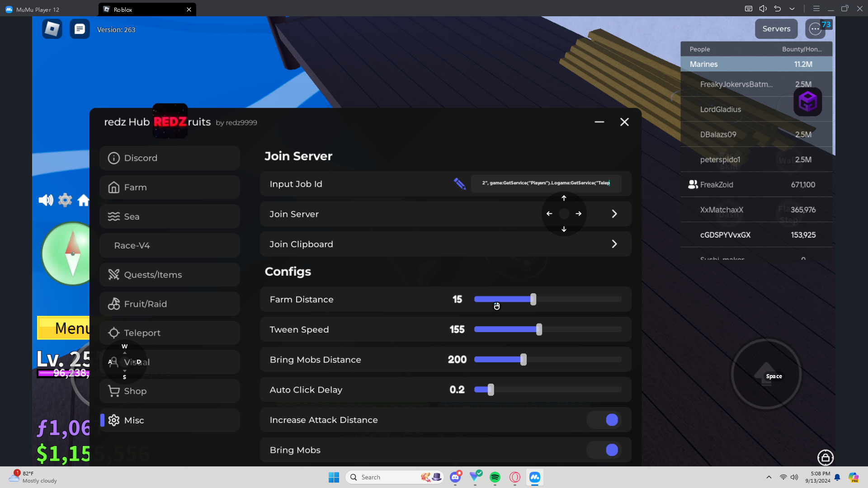Click the Join Server arrow chevron
This screenshot has width=868, height=488.
tap(614, 214)
